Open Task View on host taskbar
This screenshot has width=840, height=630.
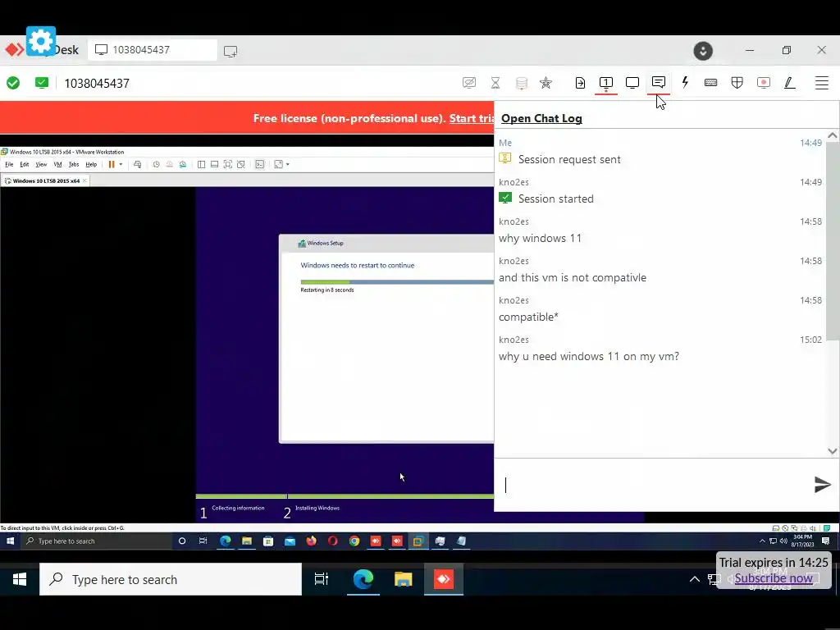pyautogui.click(x=322, y=579)
